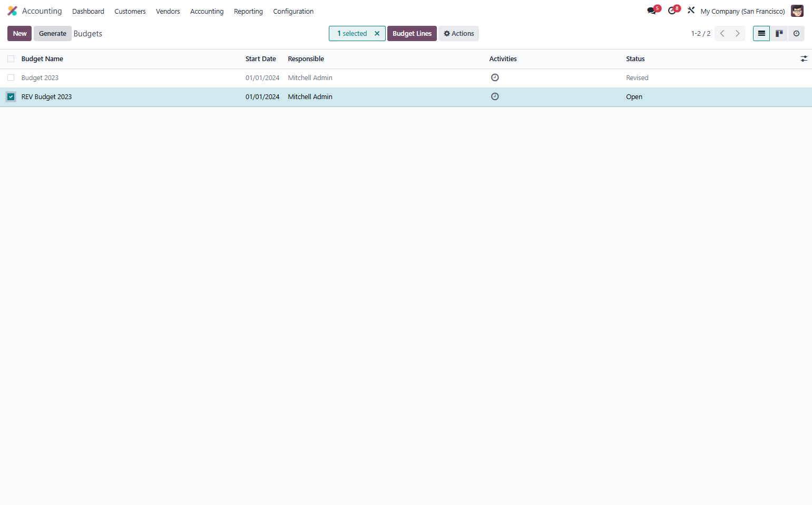Sort by Status column header

click(635, 59)
